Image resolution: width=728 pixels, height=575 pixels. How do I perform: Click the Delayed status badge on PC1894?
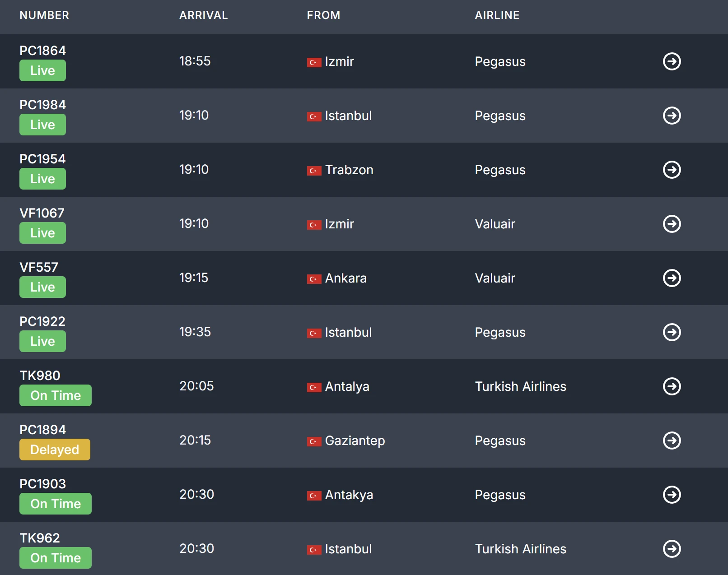[55, 450]
